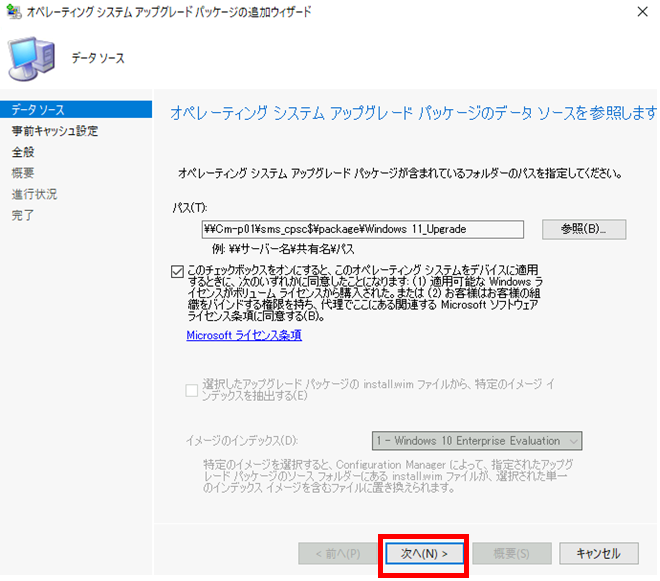Select 進行状況 step in sidebar
The width and height of the screenshot is (660, 581).
(35, 194)
